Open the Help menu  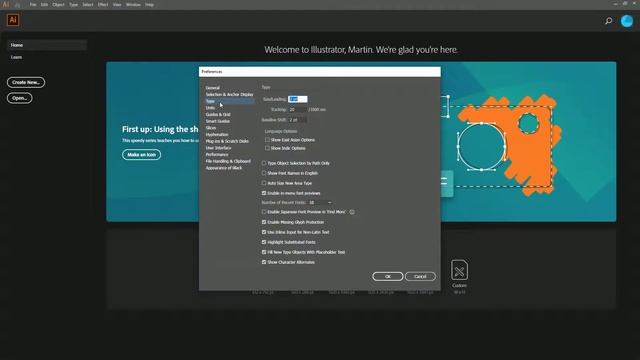point(149,4)
